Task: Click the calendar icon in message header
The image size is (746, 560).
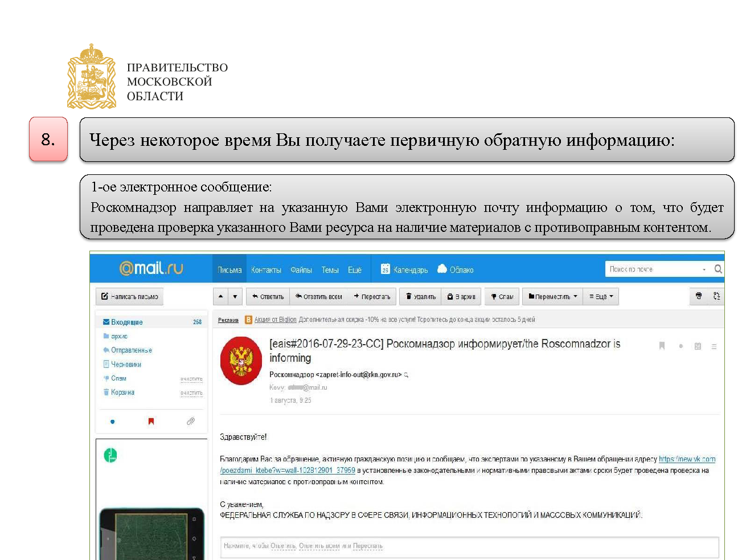Action: point(698,346)
